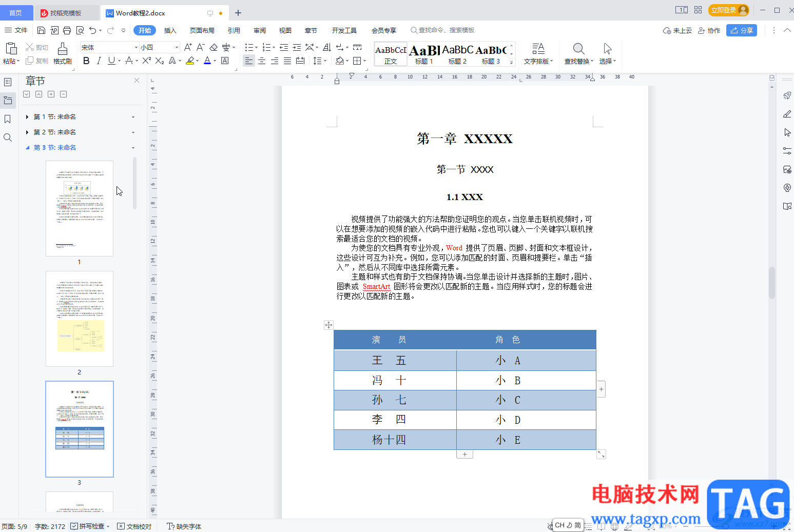
Task: Toggle strikethrough text formatting
Action: 129,61
